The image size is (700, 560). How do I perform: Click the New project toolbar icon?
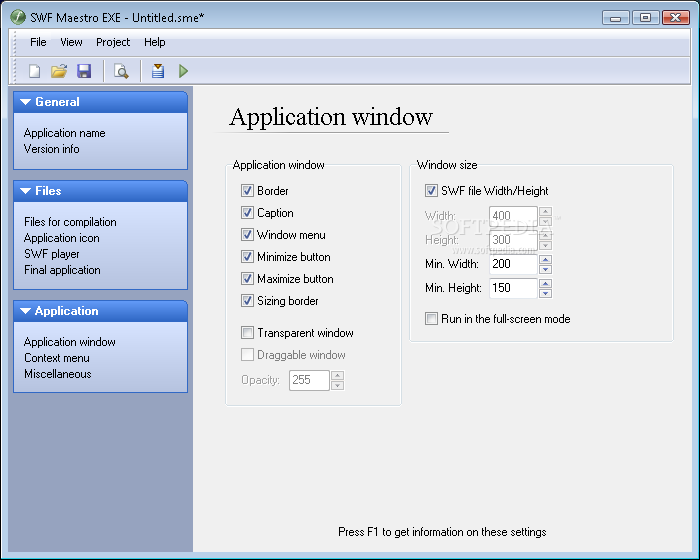[x=34, y=71]
